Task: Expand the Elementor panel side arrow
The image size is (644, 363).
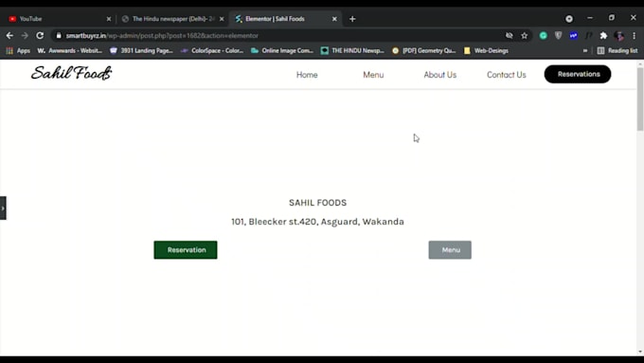Action: 3,208
